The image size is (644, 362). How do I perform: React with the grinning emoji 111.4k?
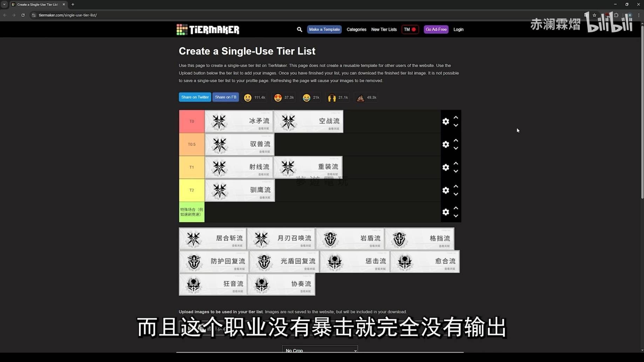click(254, 98)
